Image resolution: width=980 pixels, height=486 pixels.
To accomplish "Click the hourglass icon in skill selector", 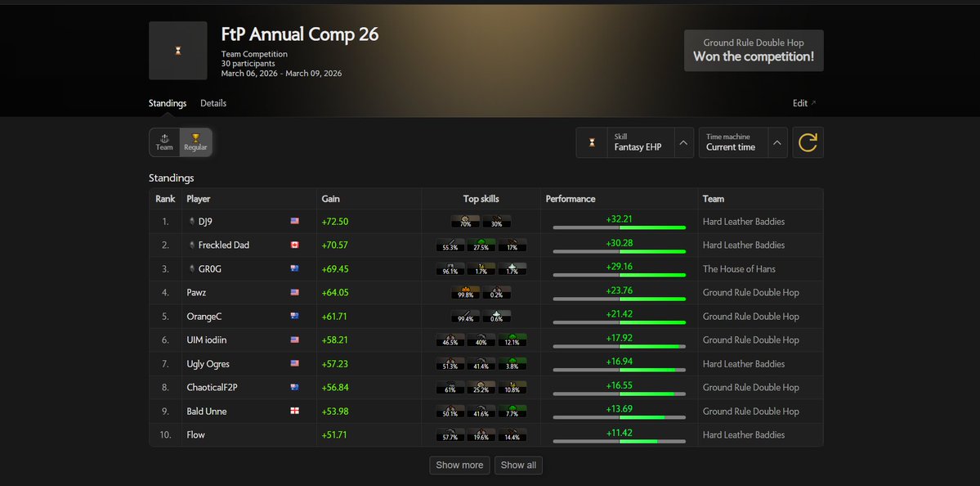I will point(592,142).
